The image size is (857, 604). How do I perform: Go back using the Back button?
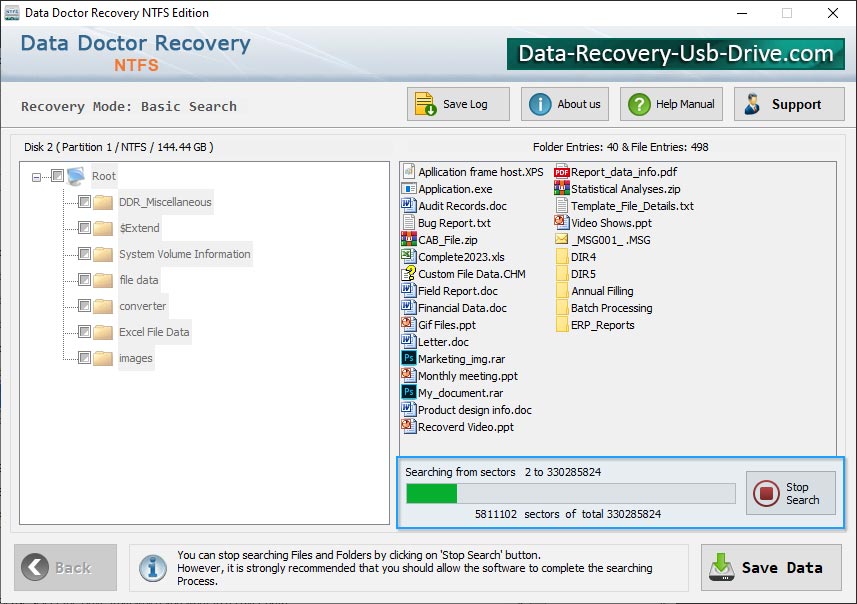pyautogui.click(x=66, y=567)
